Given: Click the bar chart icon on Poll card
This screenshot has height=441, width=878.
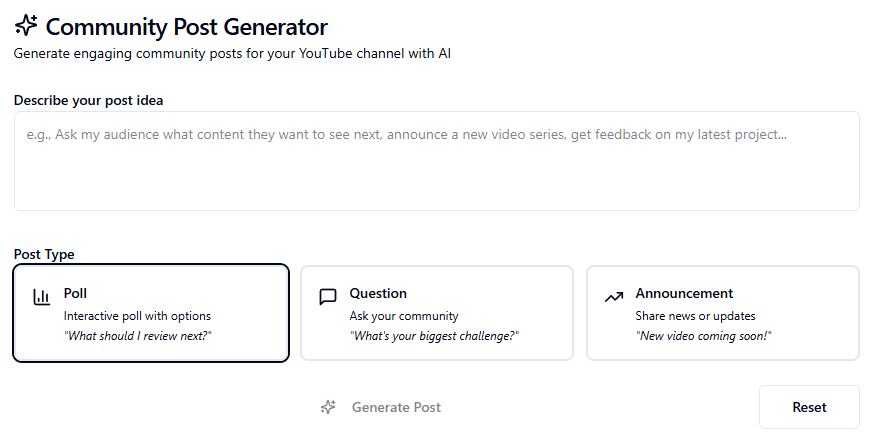Looking at the screenshot, I should coord(42,297).
